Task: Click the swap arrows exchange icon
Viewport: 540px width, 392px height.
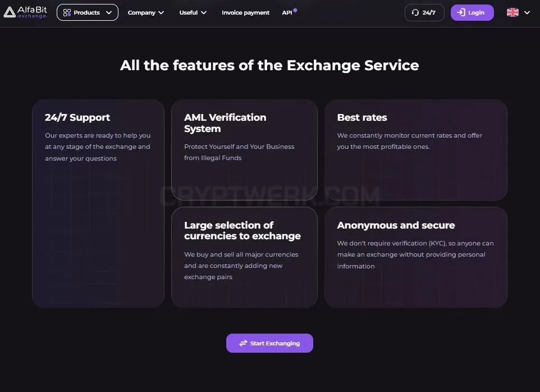Action: coord(243,343)
